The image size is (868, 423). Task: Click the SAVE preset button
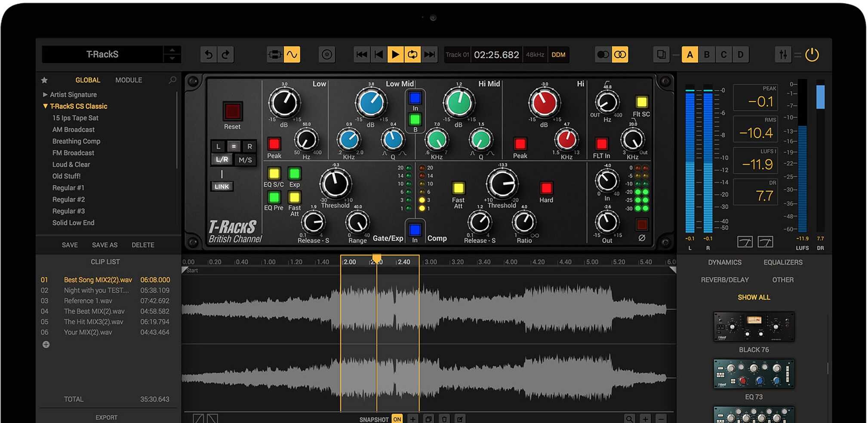70,245
